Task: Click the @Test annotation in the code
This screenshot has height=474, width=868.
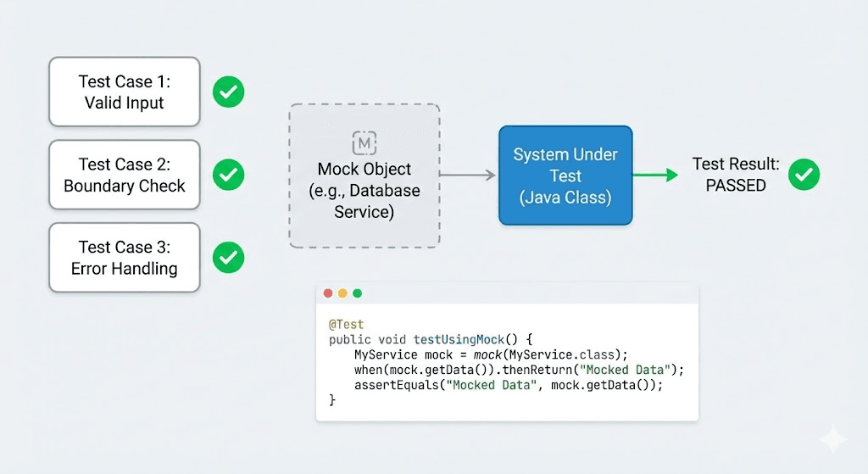Action: pyautogui.click(x=346, y=325)
